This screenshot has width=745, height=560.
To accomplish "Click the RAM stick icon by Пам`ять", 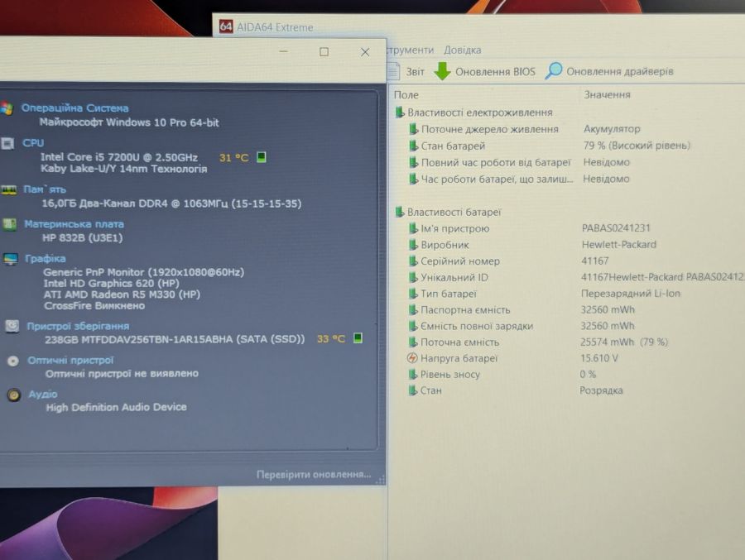I will (8, 190).
